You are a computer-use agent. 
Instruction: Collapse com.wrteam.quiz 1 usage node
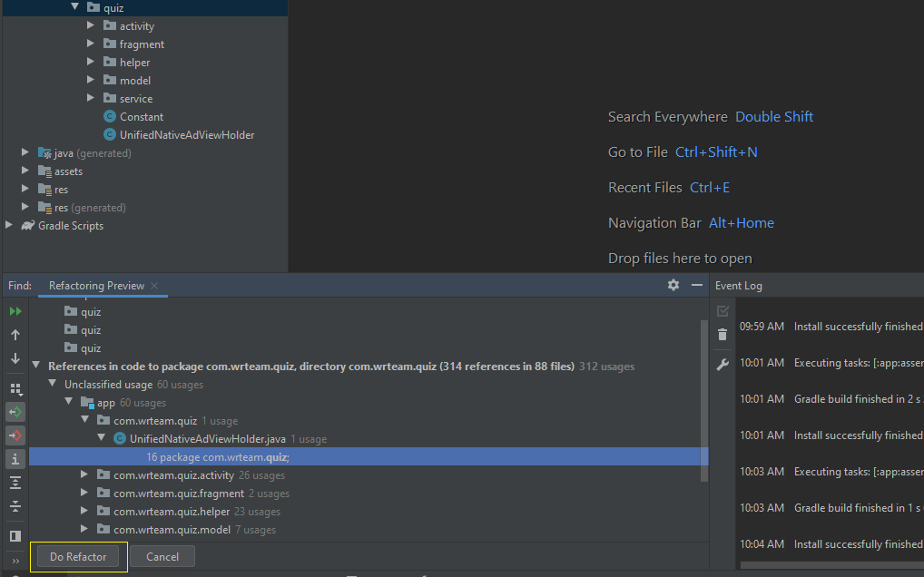coord(85,420)
